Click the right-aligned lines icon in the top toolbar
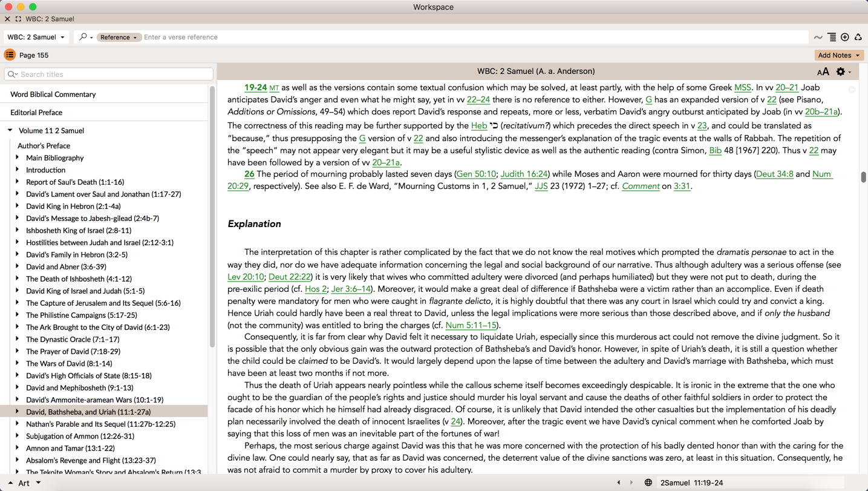Viewport: 868px width, 491px height. tap(832, 38)
